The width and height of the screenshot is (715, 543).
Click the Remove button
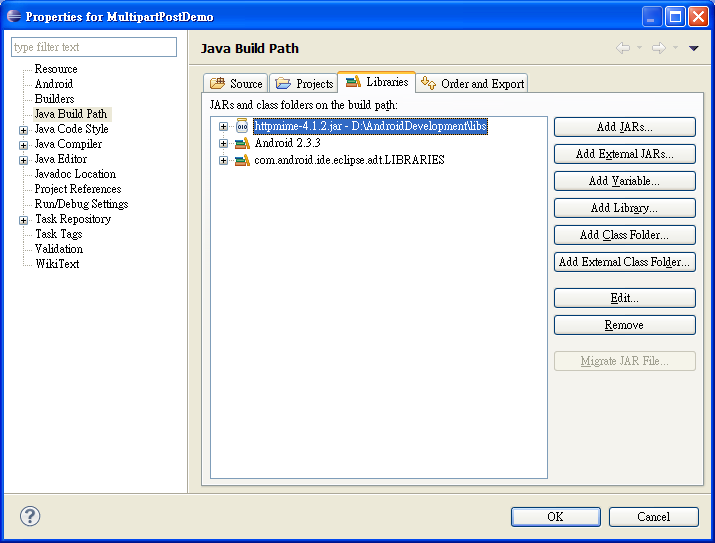click(x=625, y=325)
